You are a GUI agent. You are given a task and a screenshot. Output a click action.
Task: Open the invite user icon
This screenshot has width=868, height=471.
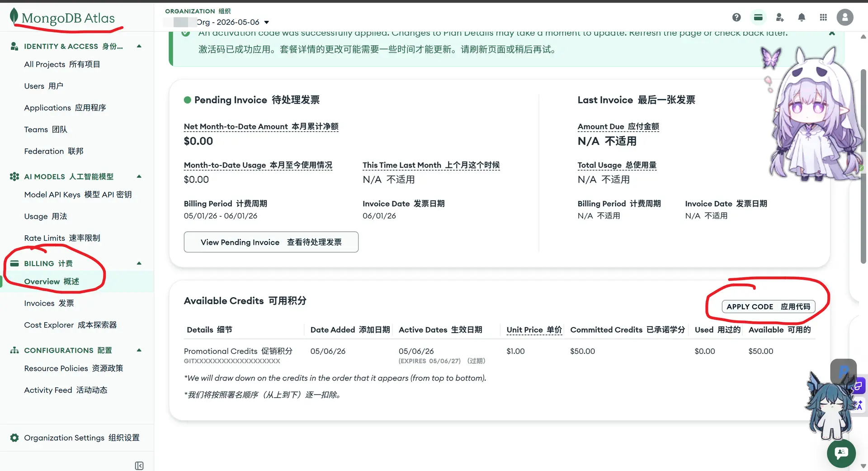780,17
